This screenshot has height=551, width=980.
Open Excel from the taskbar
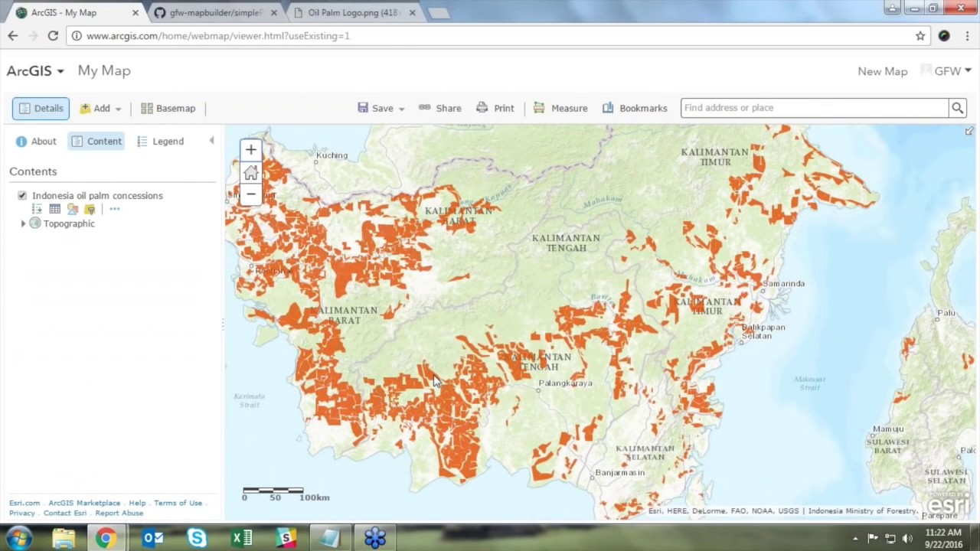(242, 538)
